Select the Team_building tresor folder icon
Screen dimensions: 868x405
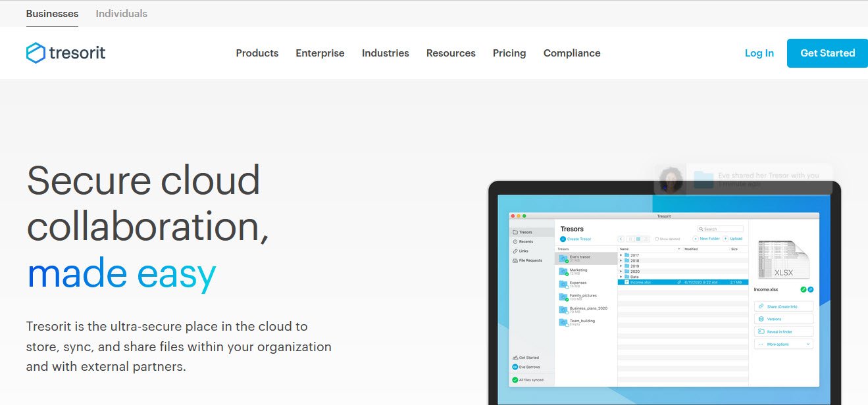point(563,322)
